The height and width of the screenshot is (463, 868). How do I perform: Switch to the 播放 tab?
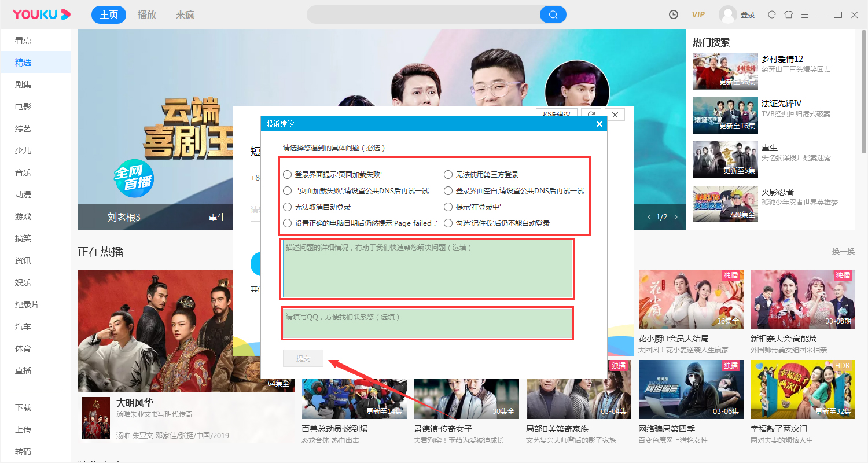(x=146, y=14)
